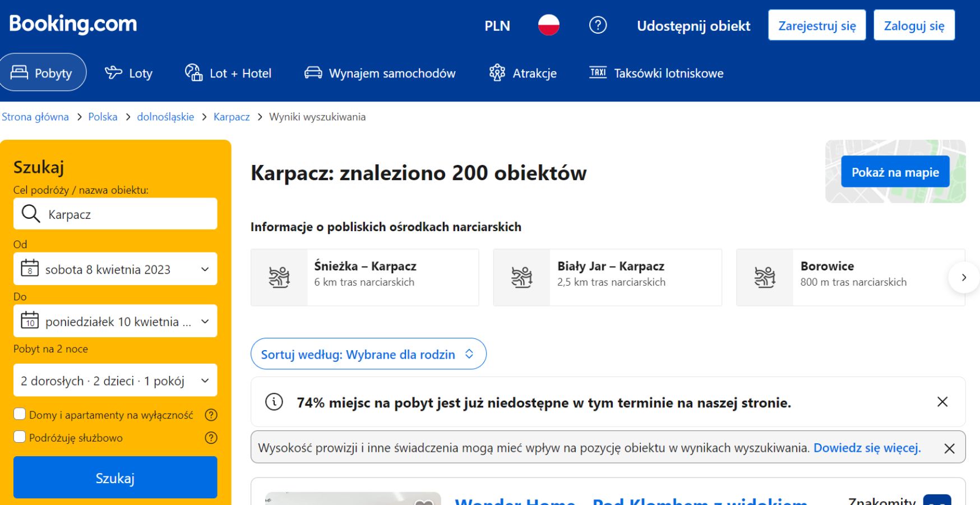The height and width of the screenshot is (505, 980).
Task: Tick Podróżuję służbowo checkbox
Action: pyautogui.click(x=20, y=437)
